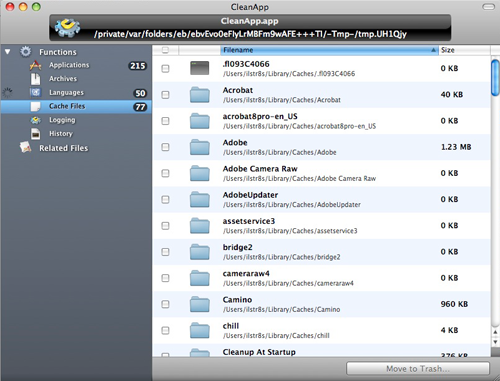500x381 pixels.
Task: Click the '1.23 MB' size value
Action: tap(456, 147)
